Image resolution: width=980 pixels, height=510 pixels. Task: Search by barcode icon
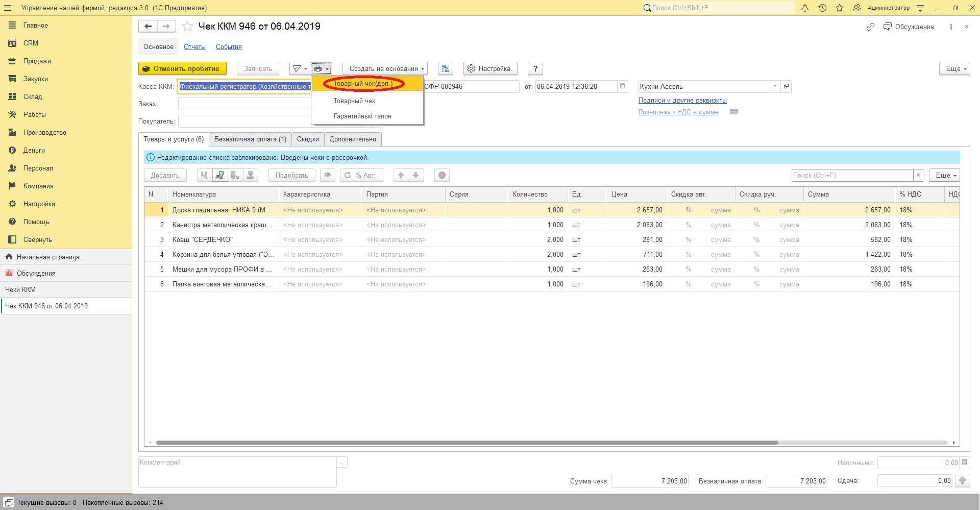[x=205, y=175]
